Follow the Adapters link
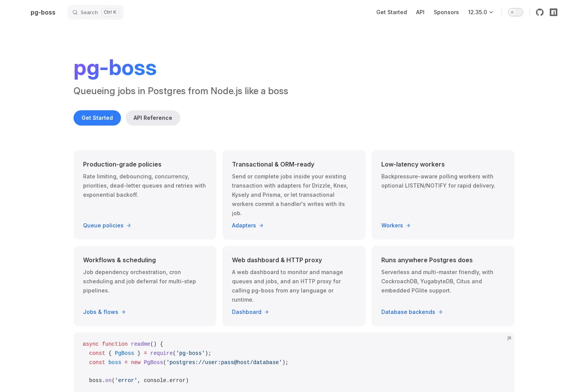 click(248, 225)
